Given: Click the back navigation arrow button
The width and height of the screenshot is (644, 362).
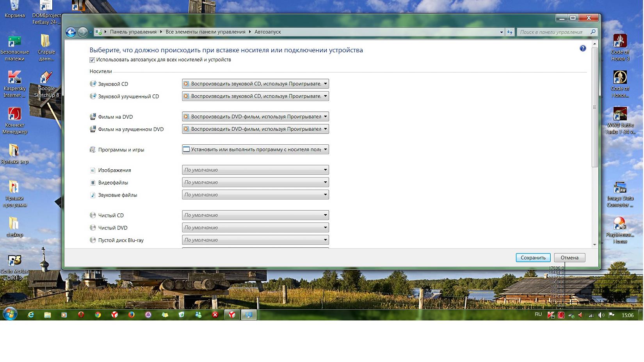Looking at the screenshot, I should point(71,32).
